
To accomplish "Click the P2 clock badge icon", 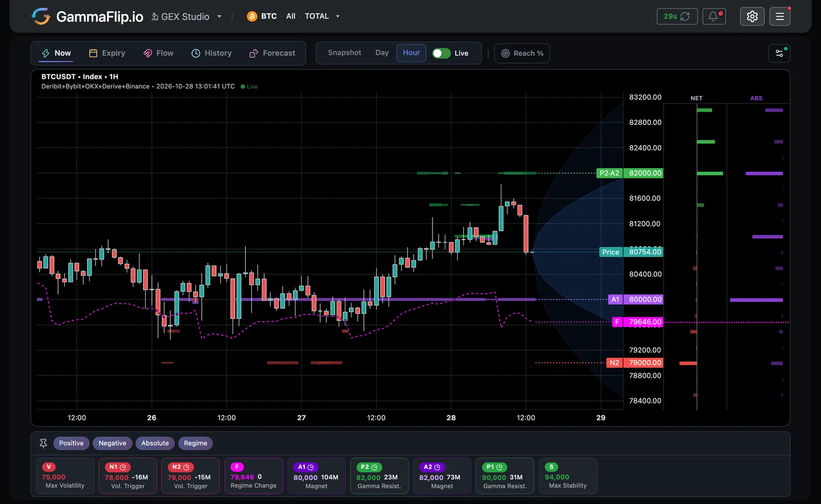I will (x=375, y=467).
